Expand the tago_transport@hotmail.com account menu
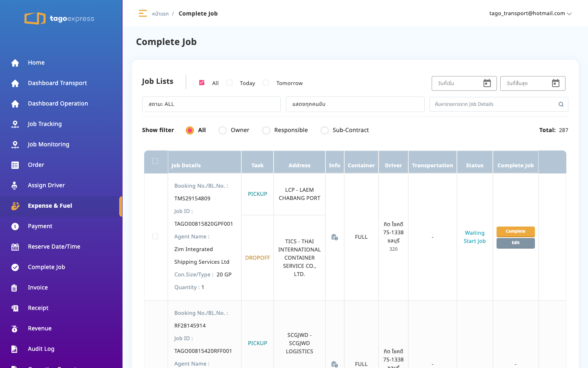The height and width of the screenshot is (368, 588). pos(530,13)
